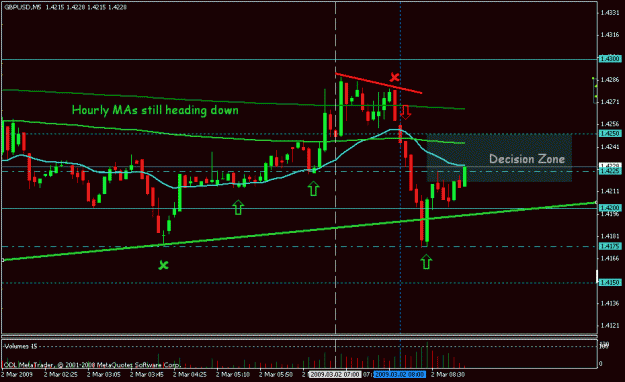Select the green up arrow just below the blue moving average

point(314,188)
